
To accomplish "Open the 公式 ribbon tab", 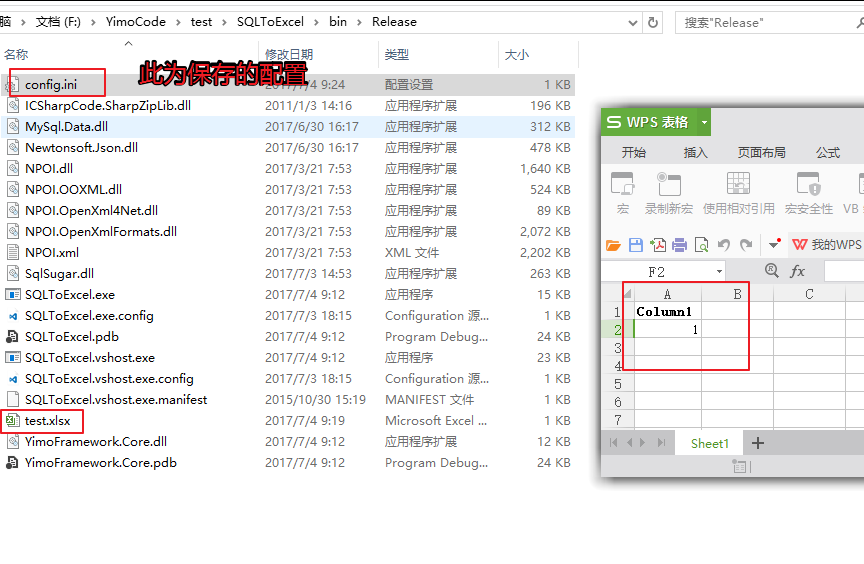I will 828,153.
